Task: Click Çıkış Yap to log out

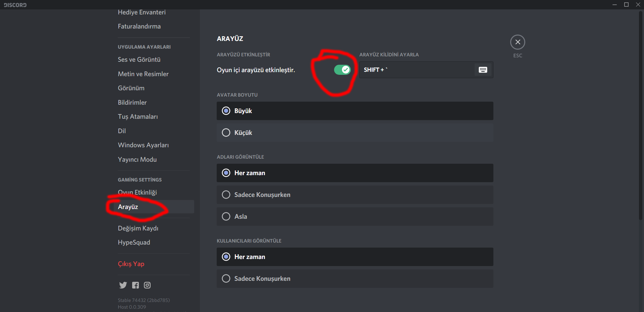Action: point(131,264)
